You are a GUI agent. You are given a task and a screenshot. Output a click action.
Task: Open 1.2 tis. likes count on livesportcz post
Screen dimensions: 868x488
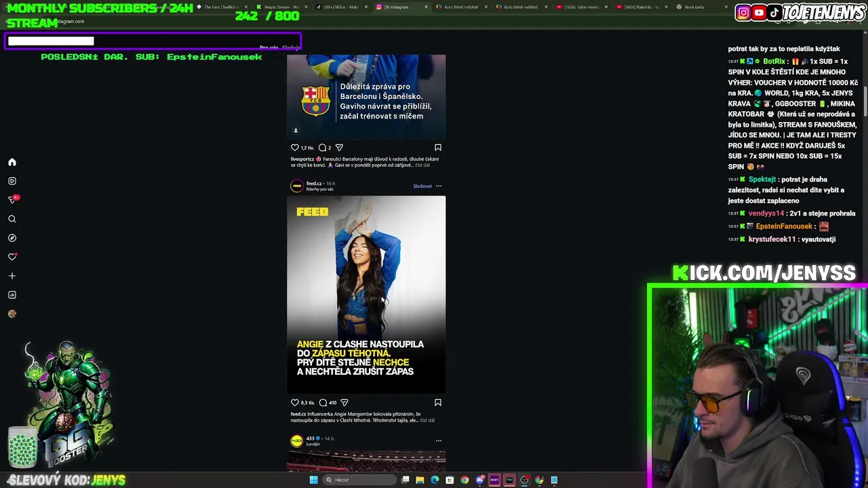[308, 148]
